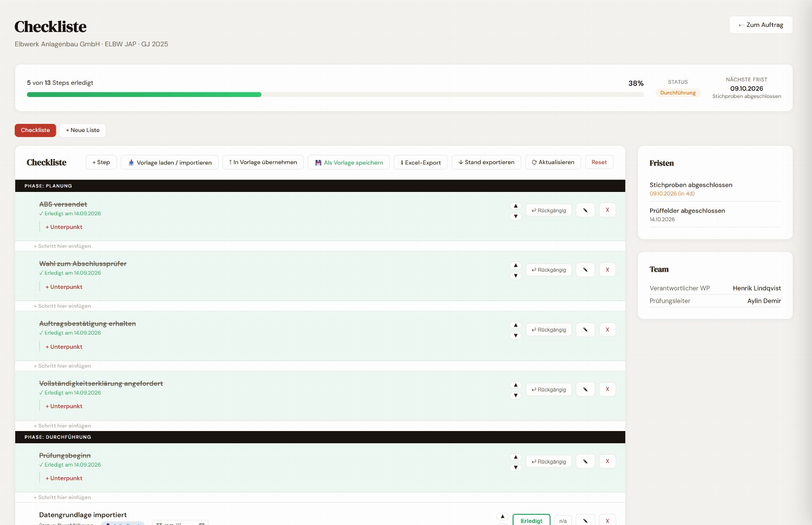Mark Datengrundlage importiert as Erledigt
The width and height of the screenshot is (812, 525).
click(x=531, y=520)
